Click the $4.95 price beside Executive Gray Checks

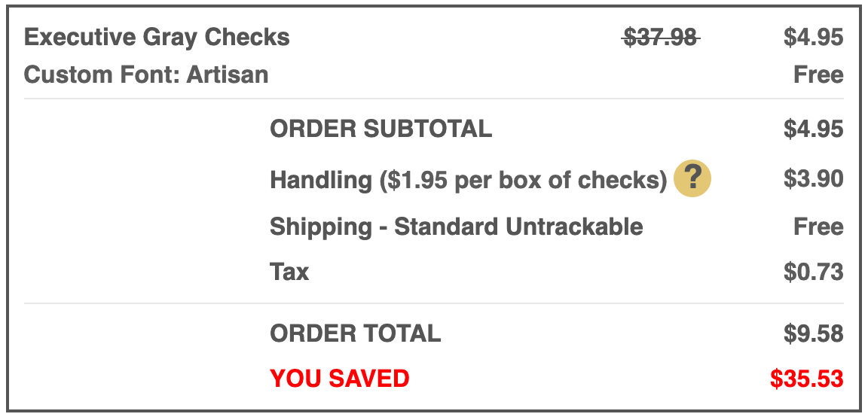click(x=814, y=38)
